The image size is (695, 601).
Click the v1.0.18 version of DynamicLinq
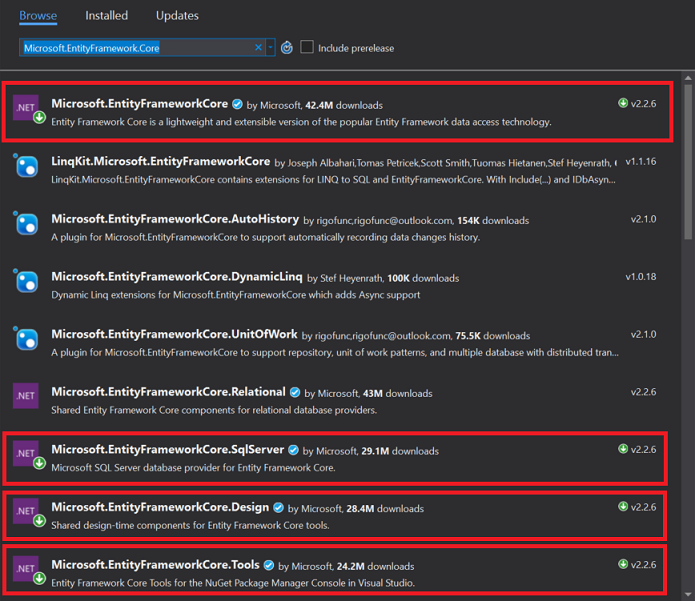click(640, 277)
